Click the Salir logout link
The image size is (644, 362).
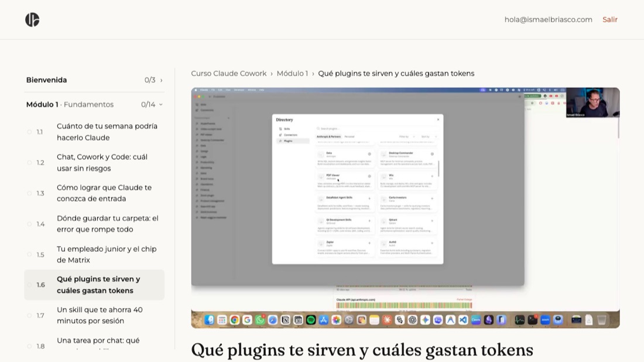(x=610, y=20)
